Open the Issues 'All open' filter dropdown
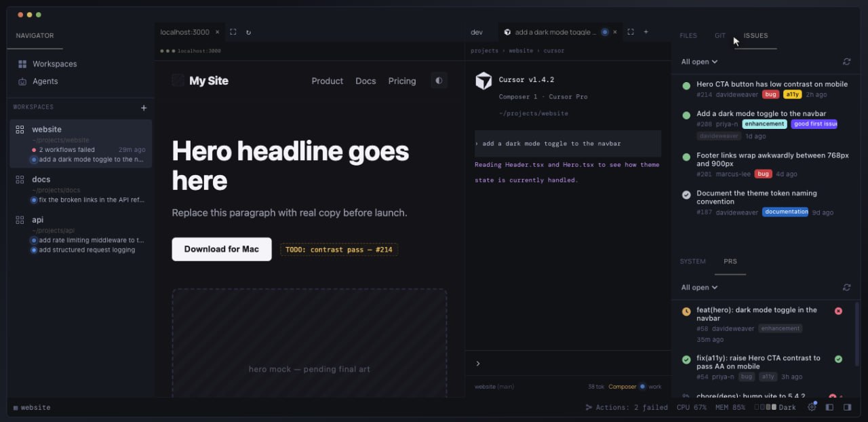 point(699,62)
